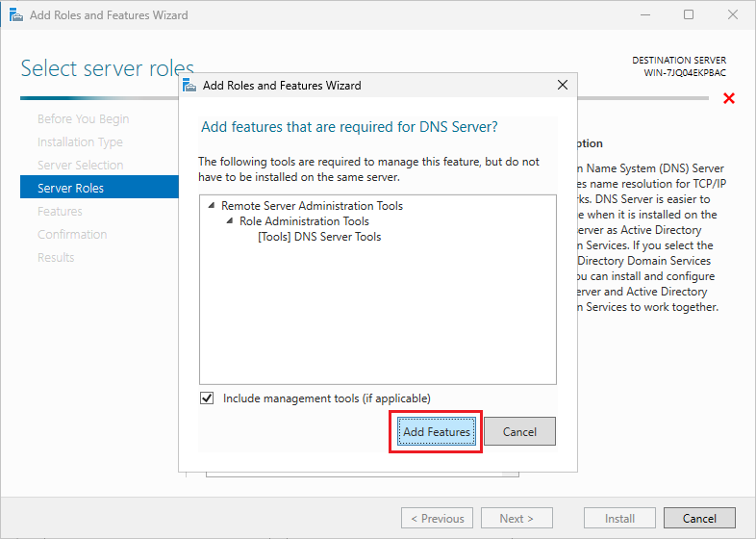Close the DNS Server features dialog
This screenshot has width=756, height=539.
(563, 86)
